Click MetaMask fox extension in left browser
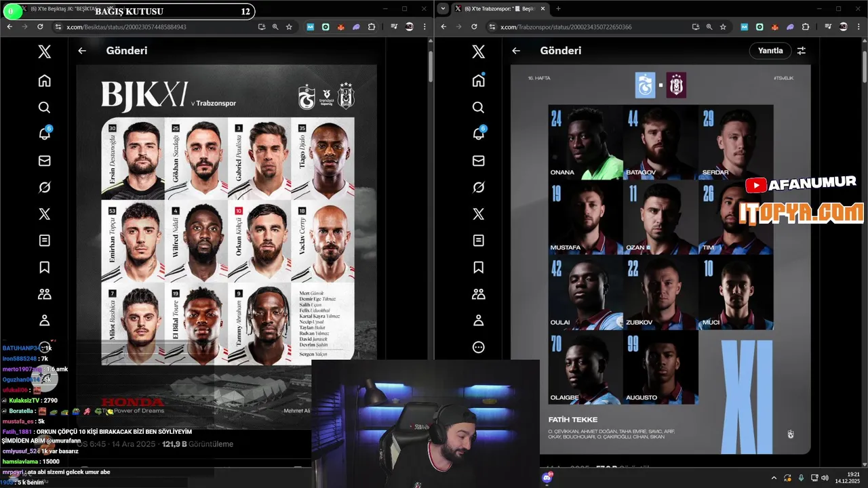The image size is (868, 488). [x=340, y=26]
